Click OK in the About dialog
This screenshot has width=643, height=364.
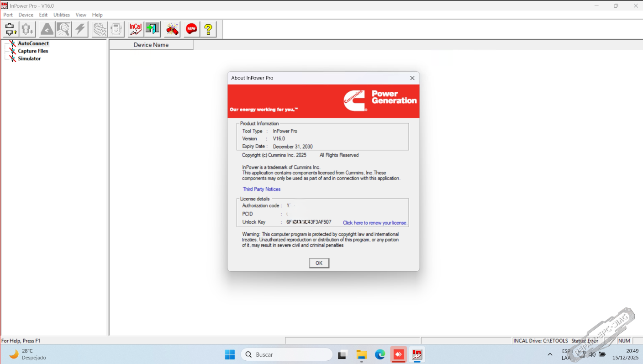pyautogui.click(x=319, y=263)
